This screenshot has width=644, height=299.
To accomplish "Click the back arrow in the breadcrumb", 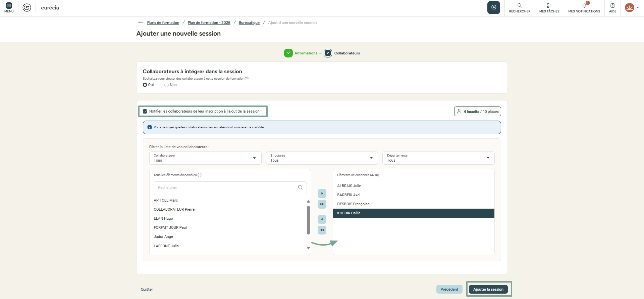I will 141,23.
